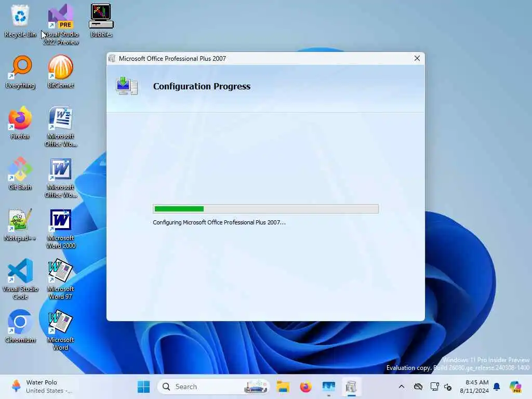Image resolution: width=532 pixels, height=399 pixels.
Task: Select the plain Microsoft Word desktop shortcut
Action: (x=61, y=330)
